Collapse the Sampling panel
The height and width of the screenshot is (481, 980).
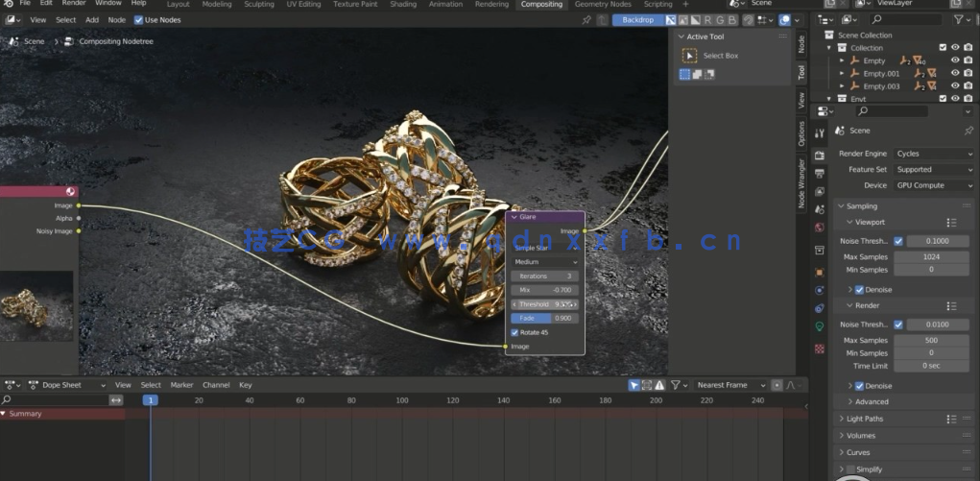click(842, 206)
